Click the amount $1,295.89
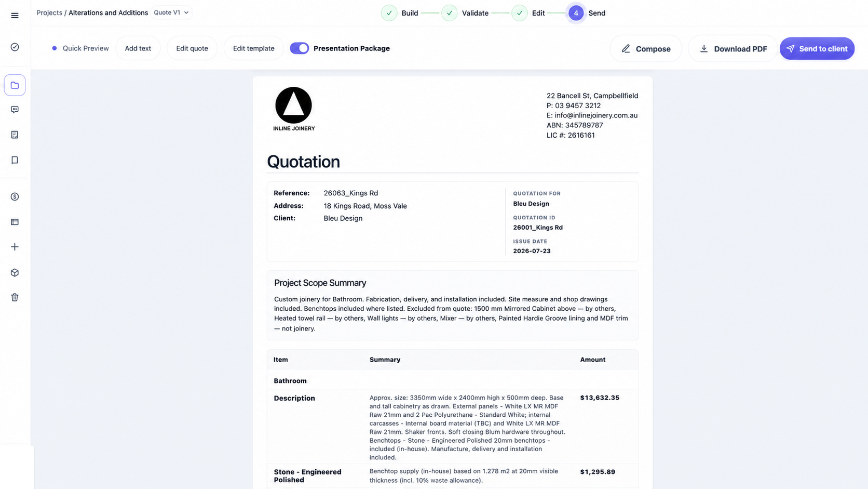Screen dimensions: 868x489 coord(598,472)
